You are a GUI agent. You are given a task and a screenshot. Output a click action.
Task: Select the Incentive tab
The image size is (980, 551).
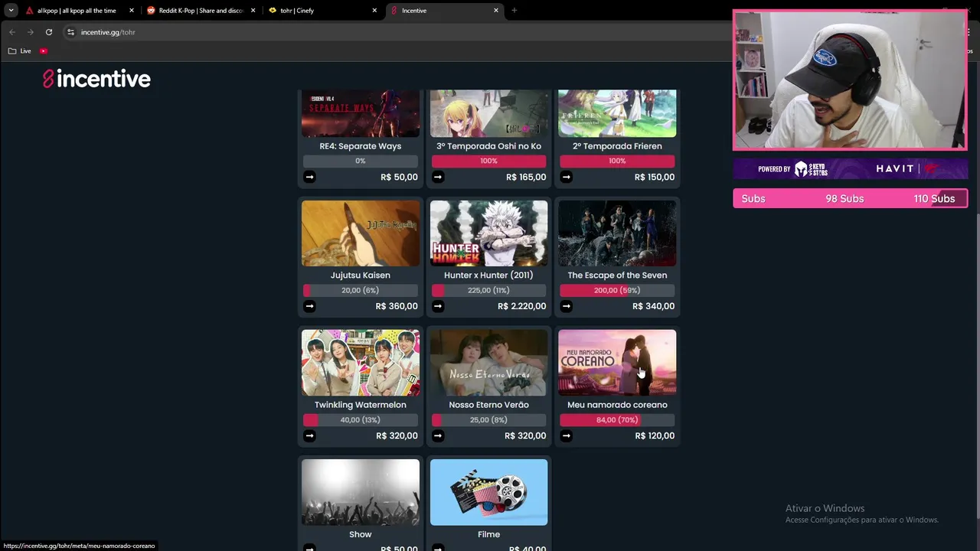click(444, 11)
